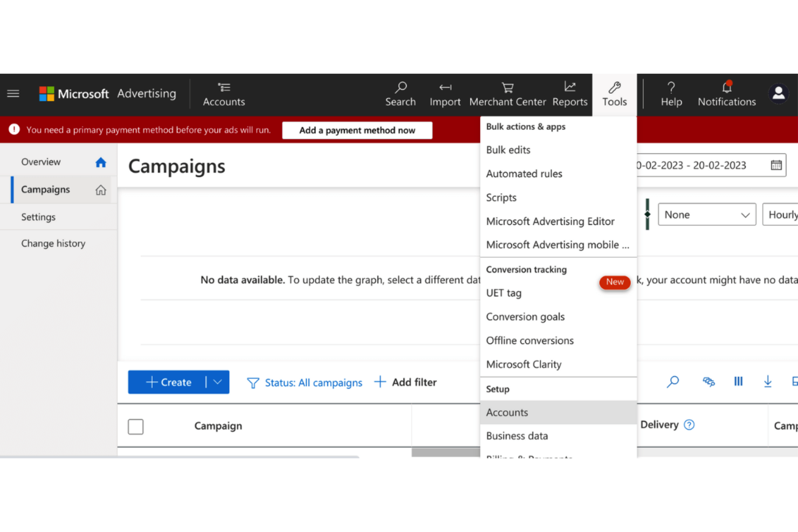Click the home outline icon beside Campaigns
Screen dimensions: 798x532
101,190
